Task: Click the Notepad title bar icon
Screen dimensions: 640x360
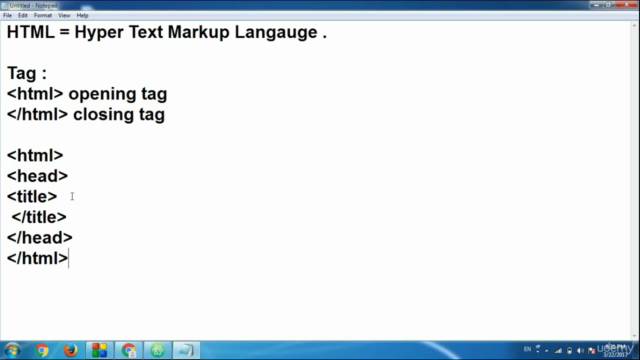Action: click(x=4, y=5)
